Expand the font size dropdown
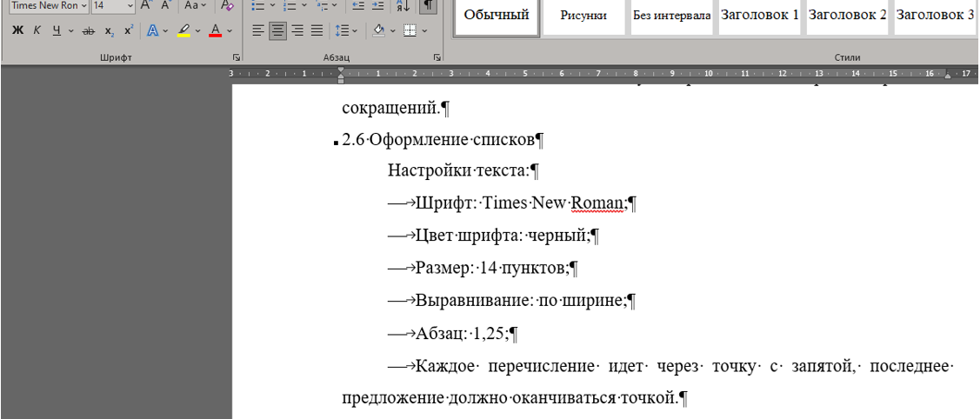980x419 pixels. [x=130, y=6]
